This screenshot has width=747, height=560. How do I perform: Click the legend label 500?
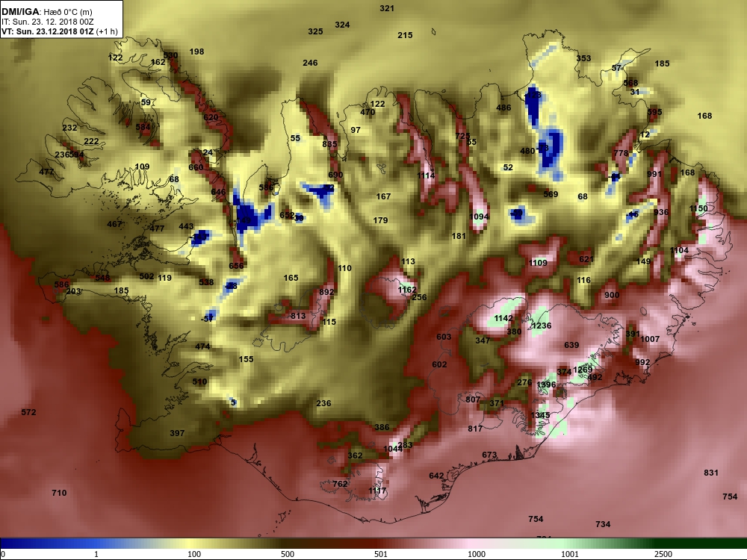(288, 554)
